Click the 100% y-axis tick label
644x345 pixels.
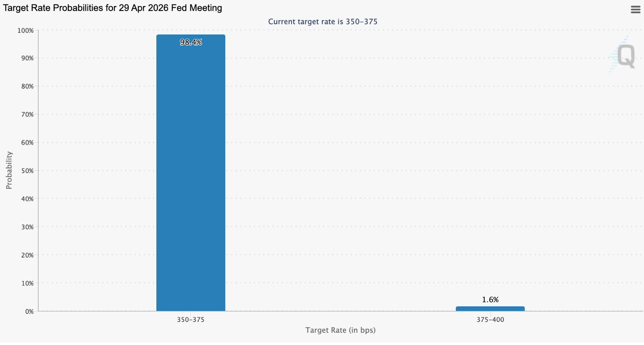point(25,30)
